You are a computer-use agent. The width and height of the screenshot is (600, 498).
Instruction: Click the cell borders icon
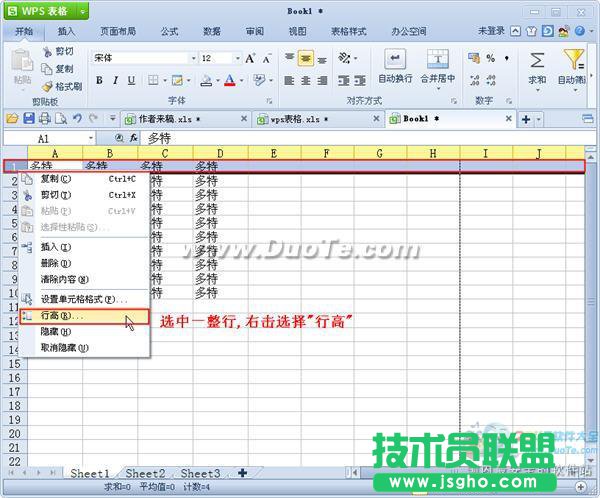click(153, 80)
